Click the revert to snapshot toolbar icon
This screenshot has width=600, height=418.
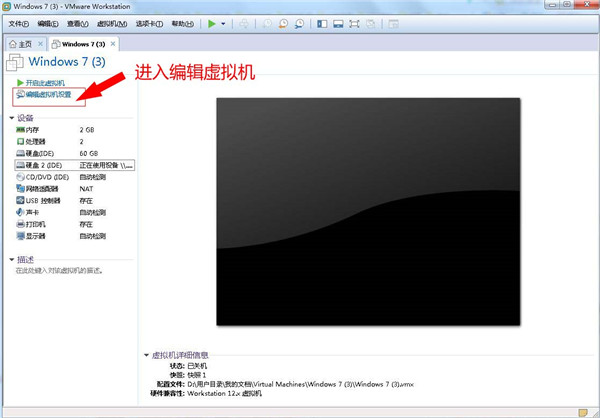[283, 24]
